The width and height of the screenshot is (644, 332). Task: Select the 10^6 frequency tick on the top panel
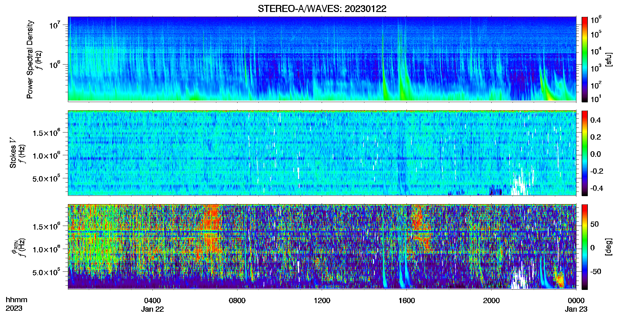[x=55, y=65]
